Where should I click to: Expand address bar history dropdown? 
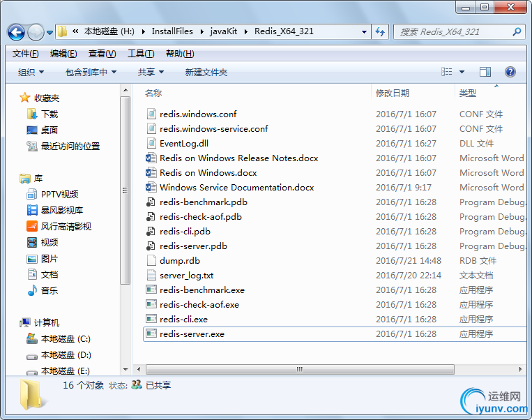[x=364, y=32]
